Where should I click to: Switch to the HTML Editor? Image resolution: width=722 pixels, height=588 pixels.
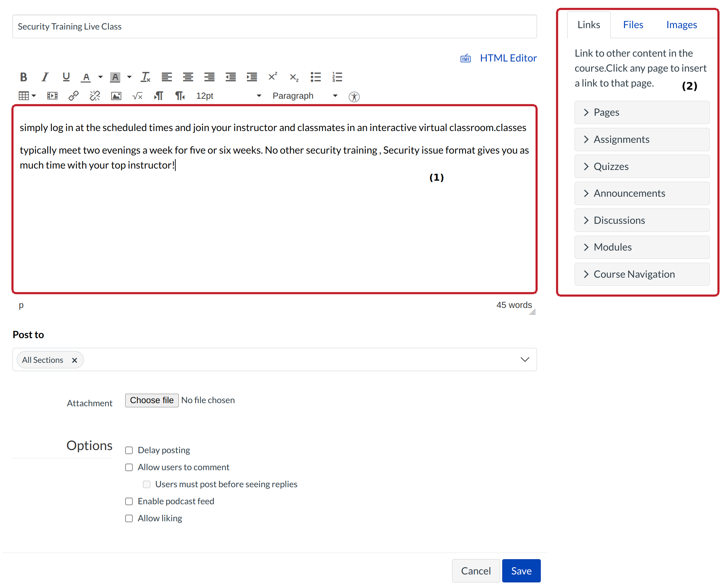(508, 58)
